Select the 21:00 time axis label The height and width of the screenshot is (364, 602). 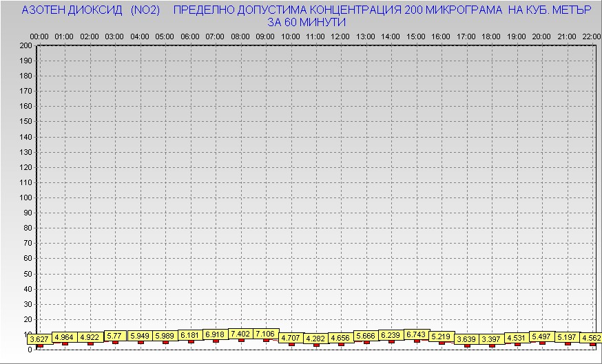(x=566, y=36)
